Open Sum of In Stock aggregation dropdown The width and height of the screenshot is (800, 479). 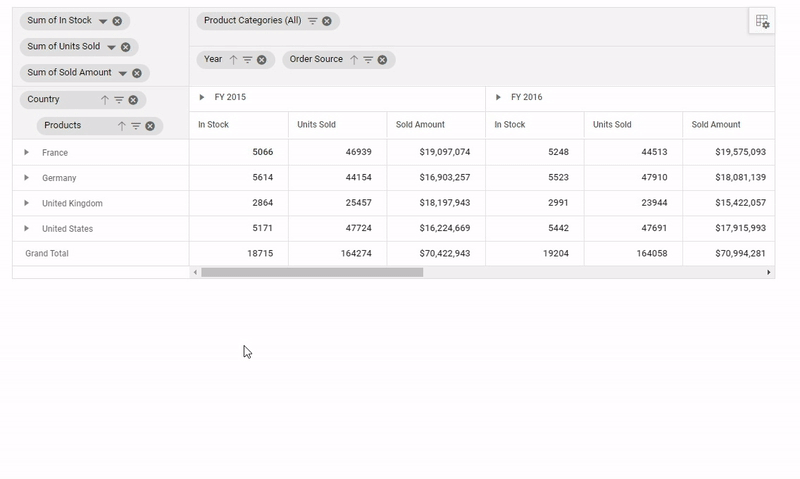point(102,21)
